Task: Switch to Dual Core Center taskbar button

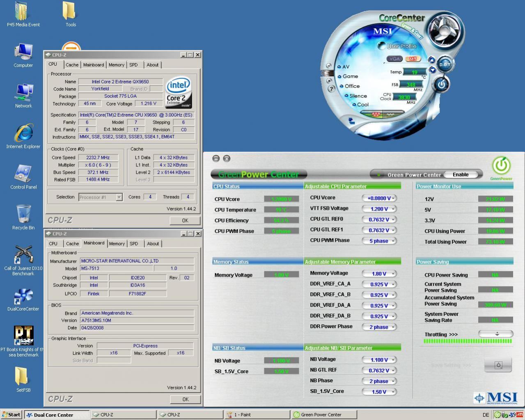Action: coord(57,415)
